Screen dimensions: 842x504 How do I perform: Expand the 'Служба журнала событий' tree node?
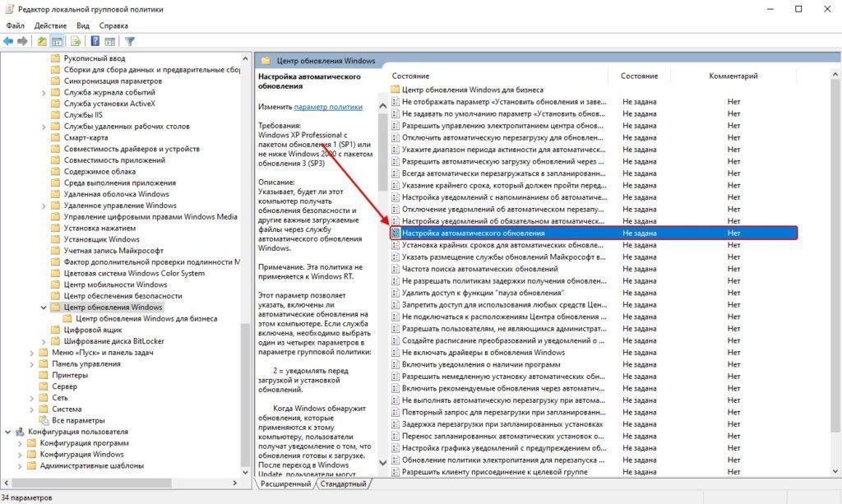tap(44, 92)
